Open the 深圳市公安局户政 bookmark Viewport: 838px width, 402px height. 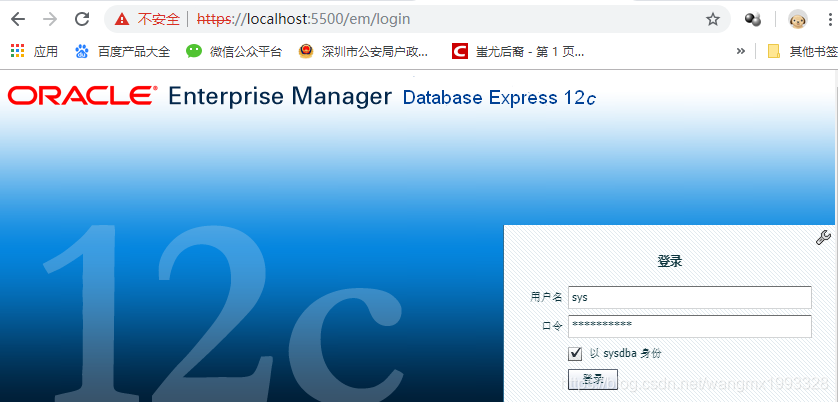(x=364, y=51)
